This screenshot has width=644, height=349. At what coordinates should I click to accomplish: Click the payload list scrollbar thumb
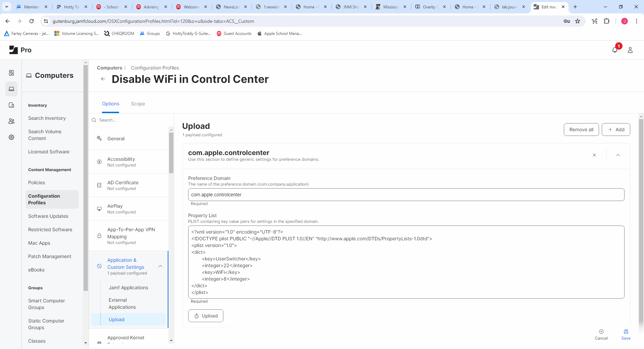171,153
